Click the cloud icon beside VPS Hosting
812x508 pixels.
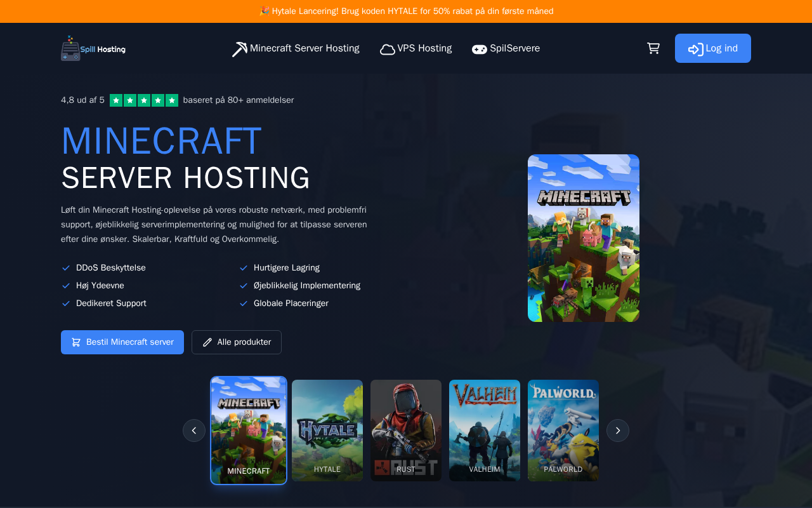click(388, 49)
